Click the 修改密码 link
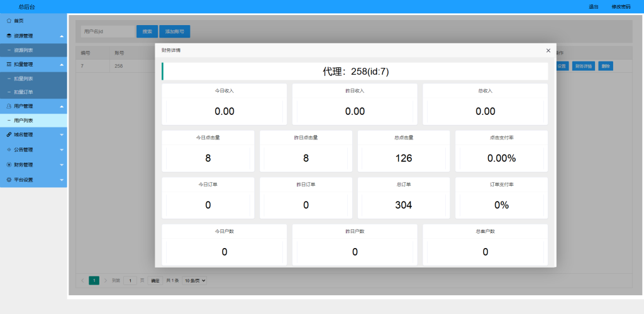644x314 pixels. [620, 6]
